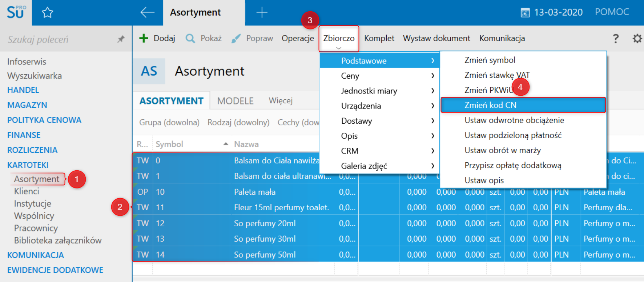The height and width of the screenshot is (282, 644).
Task: Open the Więcej tab menu
Action: [x=281, y=100]
